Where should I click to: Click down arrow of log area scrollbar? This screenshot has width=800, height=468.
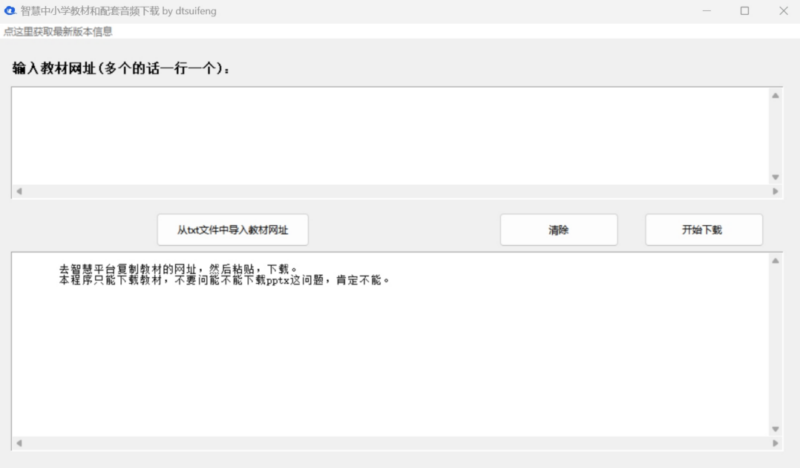775,429
